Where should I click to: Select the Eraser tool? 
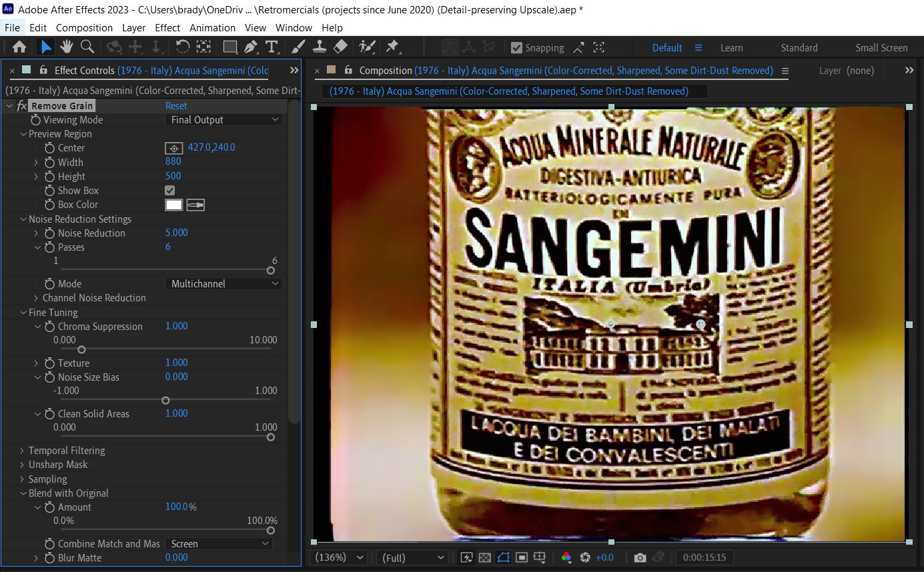pos(340,47)
